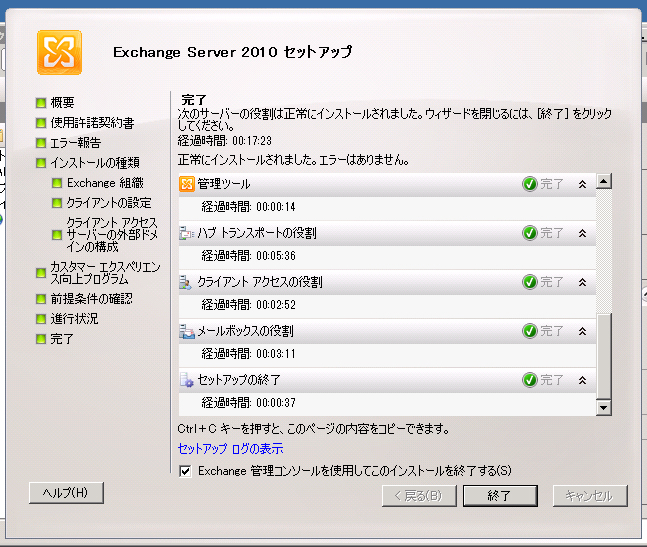Click green square beside エラー報告 step
647x547 pixels.
pos(40,143)
